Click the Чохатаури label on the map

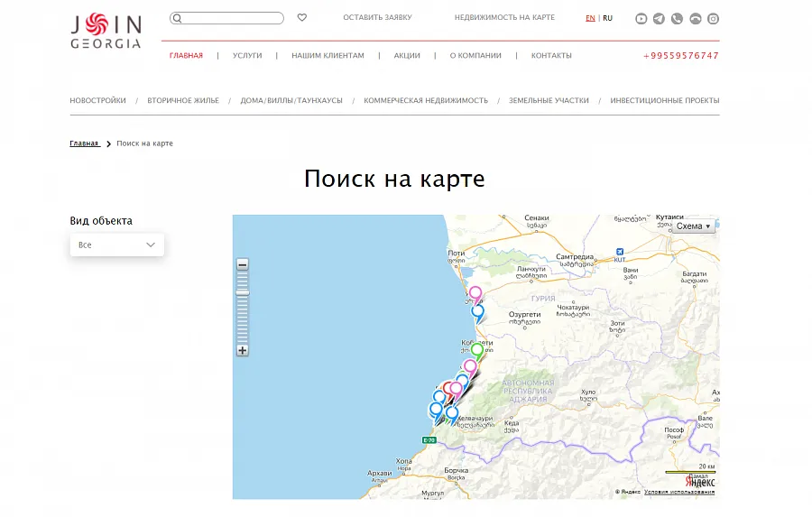[x=573, y=308]
